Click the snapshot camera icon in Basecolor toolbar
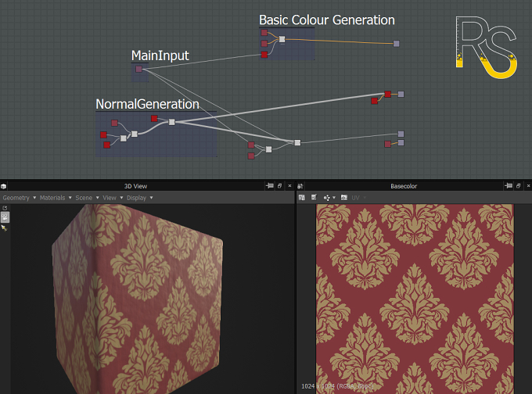 click(x=343, y=197)
